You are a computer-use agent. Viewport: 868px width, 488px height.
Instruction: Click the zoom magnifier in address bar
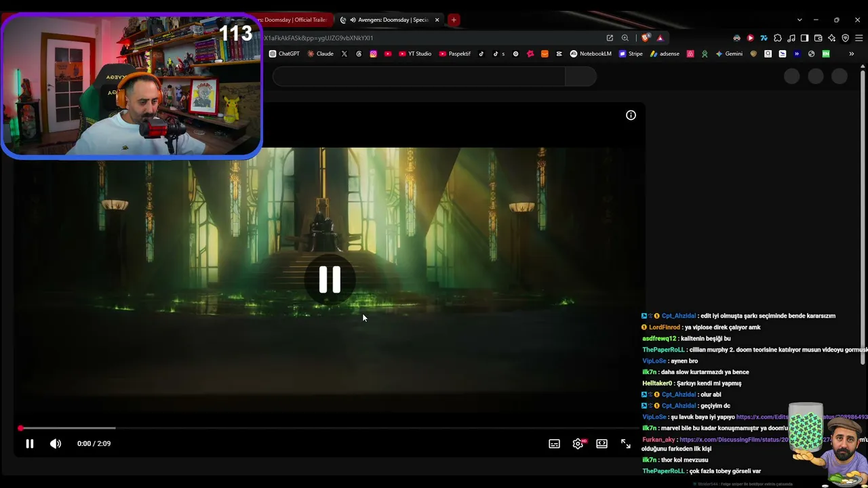tap(625, 38)
